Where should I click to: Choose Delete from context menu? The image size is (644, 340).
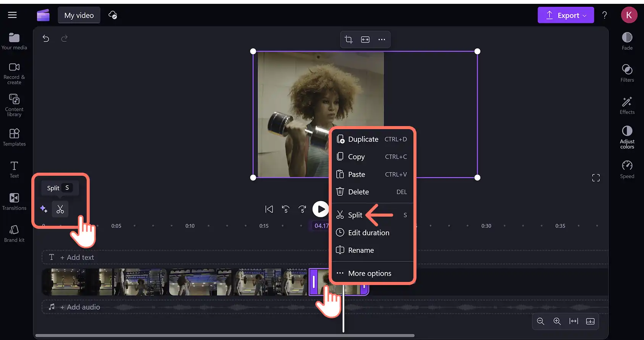click(372, 192)
